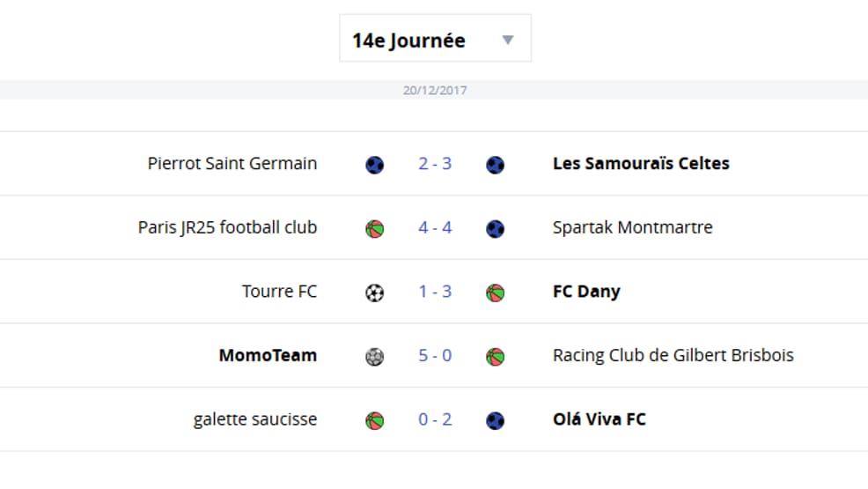The height and width of the screenshot is (489, 868).
Task: Select the MomoTeam team name
Action: coord(268,355)
